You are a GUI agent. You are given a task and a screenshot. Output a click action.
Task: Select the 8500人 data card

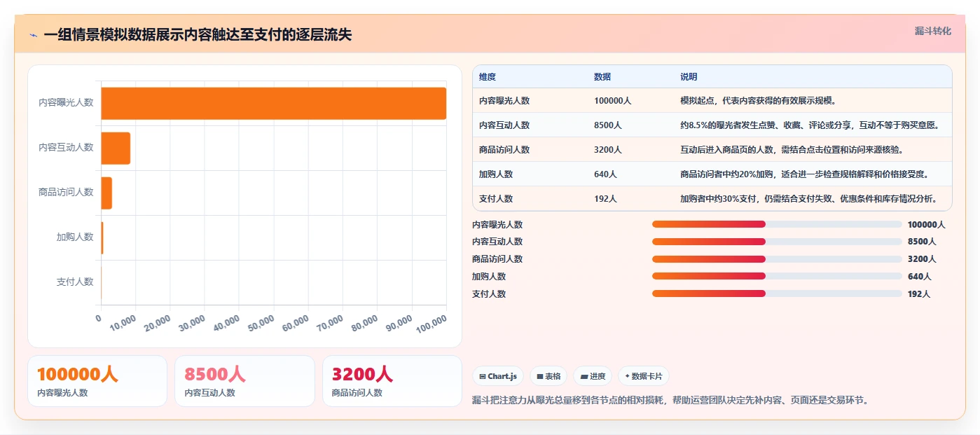244,381
